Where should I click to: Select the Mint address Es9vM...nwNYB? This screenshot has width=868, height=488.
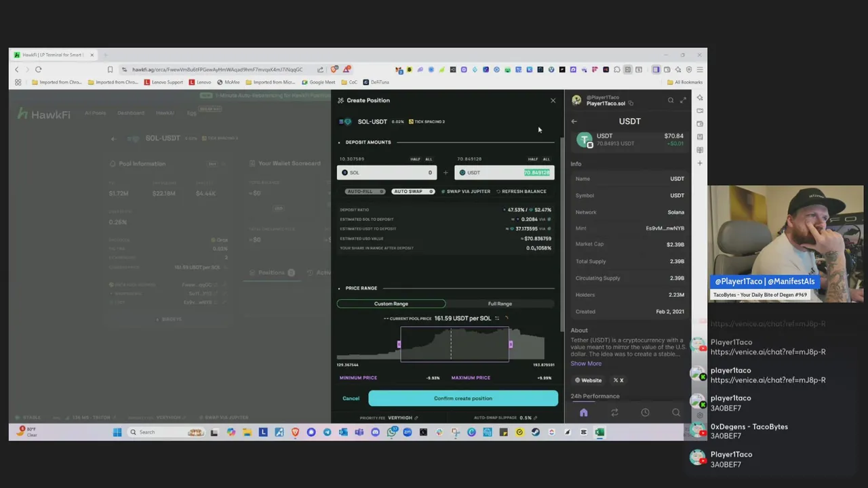[x=665, y=228]
